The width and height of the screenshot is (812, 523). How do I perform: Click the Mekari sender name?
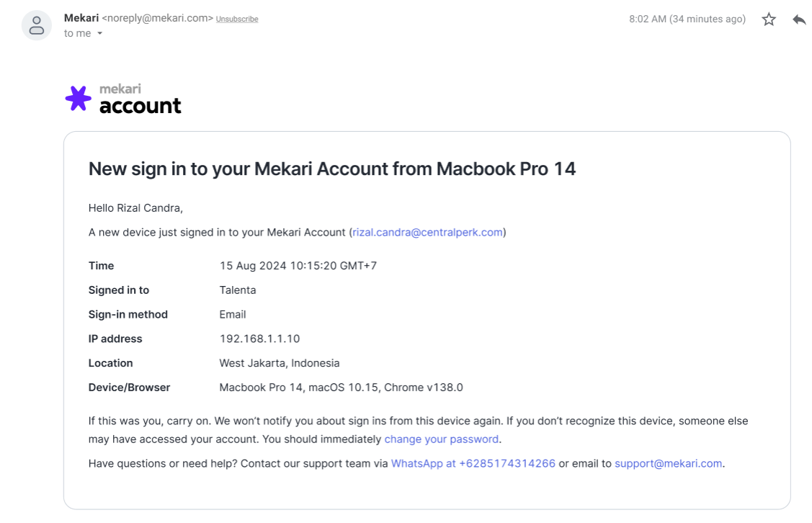(x=81, y=18)
